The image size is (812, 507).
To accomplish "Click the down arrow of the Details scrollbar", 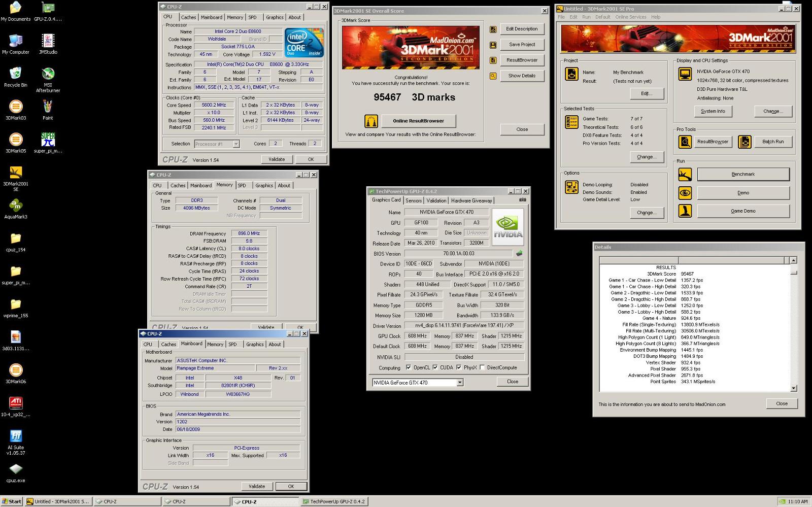I will 794,388.
